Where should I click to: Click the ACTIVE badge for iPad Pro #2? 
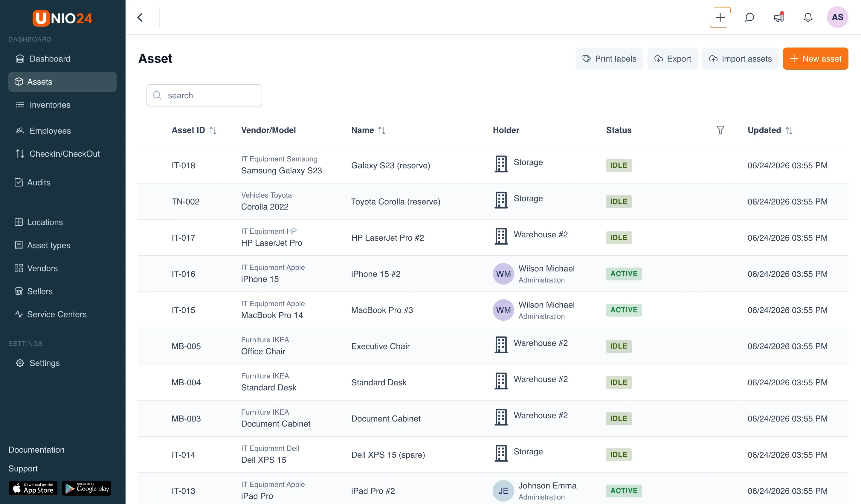click(624, 491)
